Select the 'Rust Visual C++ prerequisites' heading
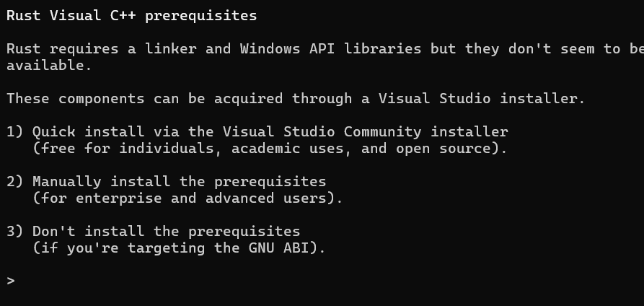Viewport: 644px width, 306px height. click(132, 16)
